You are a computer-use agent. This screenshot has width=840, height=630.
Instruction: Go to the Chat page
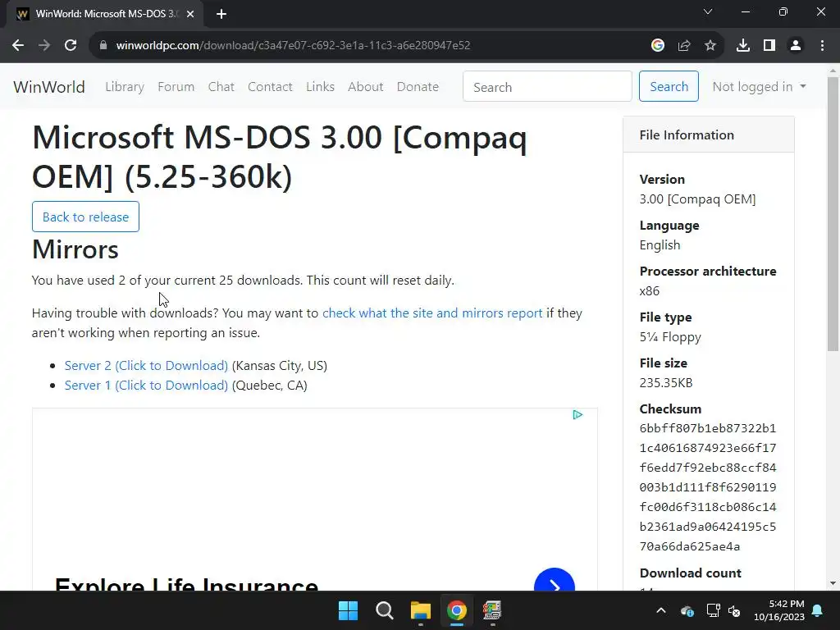pyautogui.click(x=221, y=87)
